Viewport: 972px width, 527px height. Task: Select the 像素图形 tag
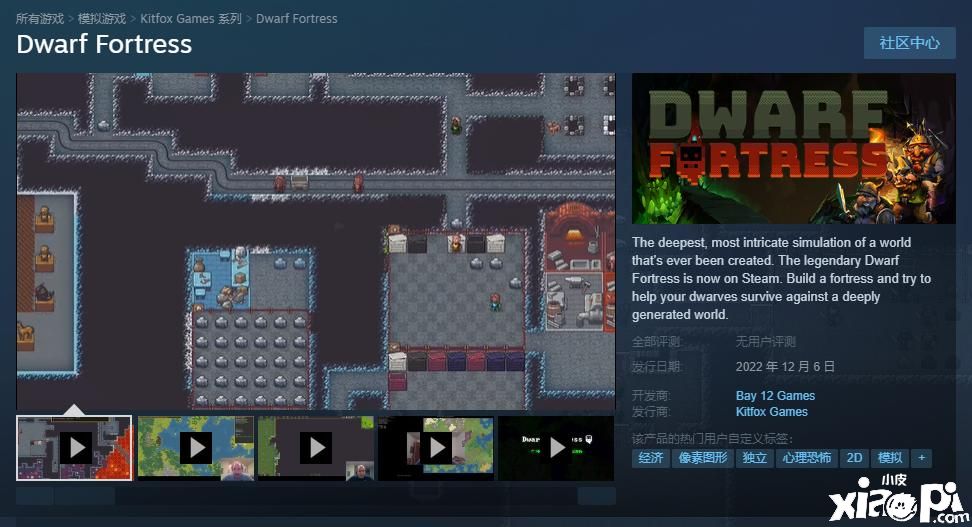[703, 458]
